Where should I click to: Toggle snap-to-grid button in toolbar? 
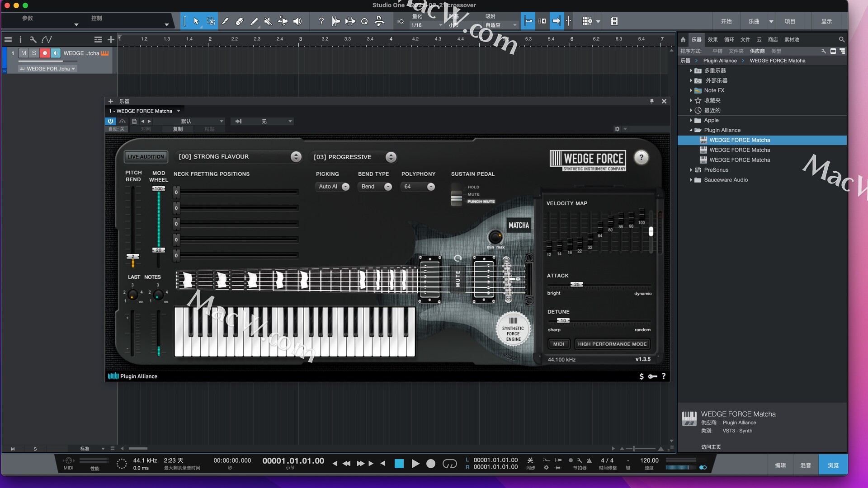point(528,21)
